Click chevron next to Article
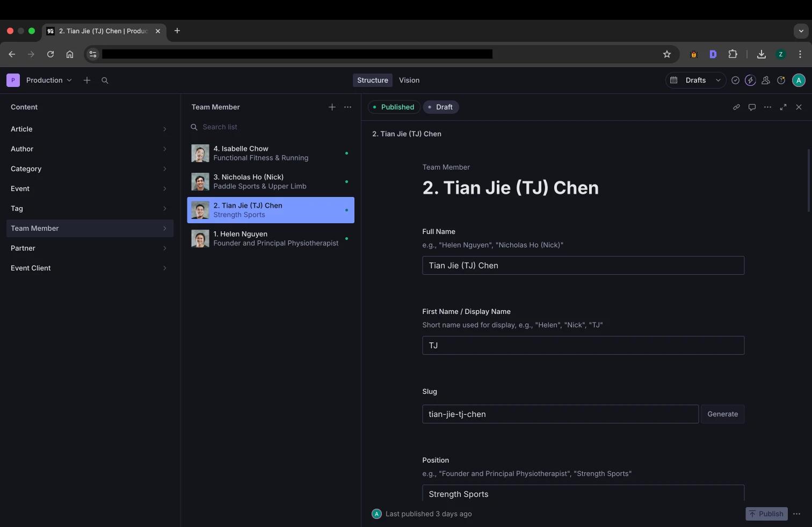 coord(164,129)
